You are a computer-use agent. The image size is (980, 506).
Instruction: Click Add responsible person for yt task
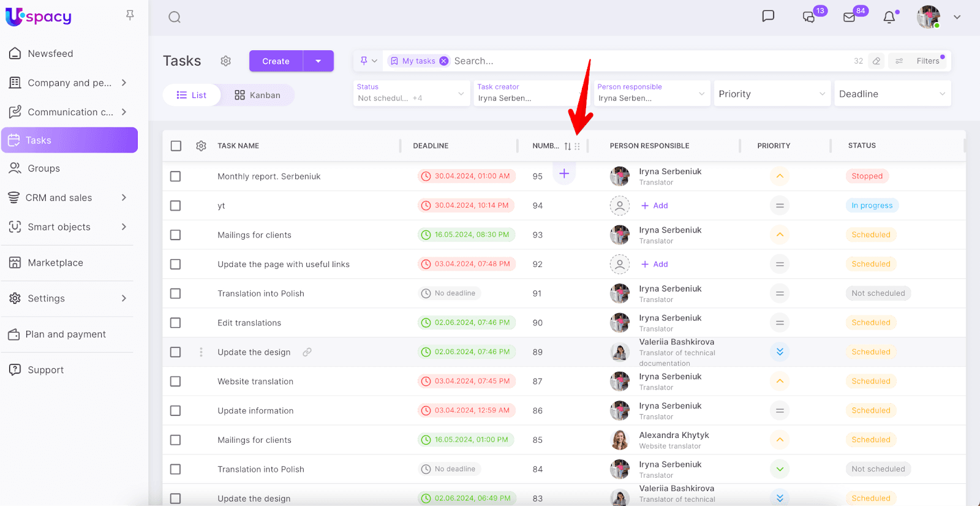point(655,206)
